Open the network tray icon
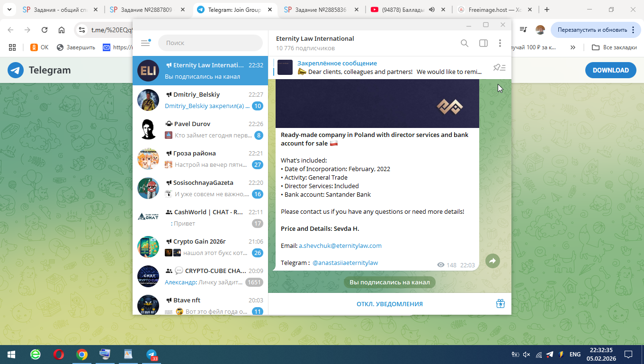Screen dimensions: 644x364 (x=539, y=355)
